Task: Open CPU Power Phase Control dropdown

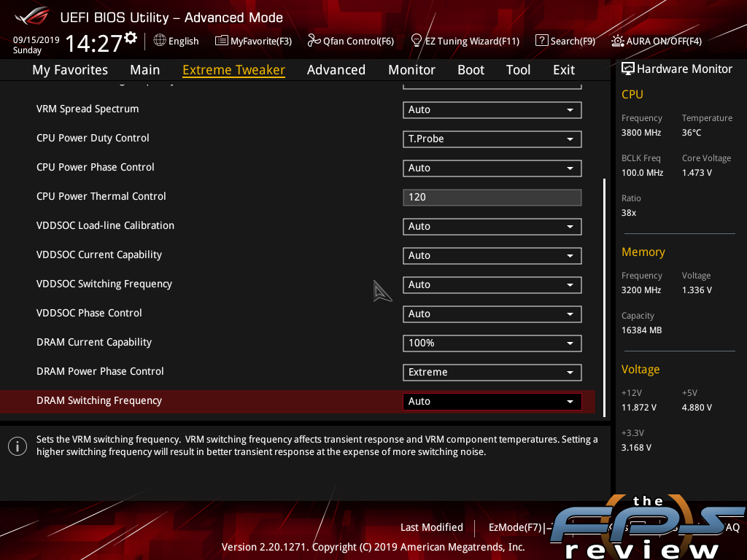Action: point(492,168)
